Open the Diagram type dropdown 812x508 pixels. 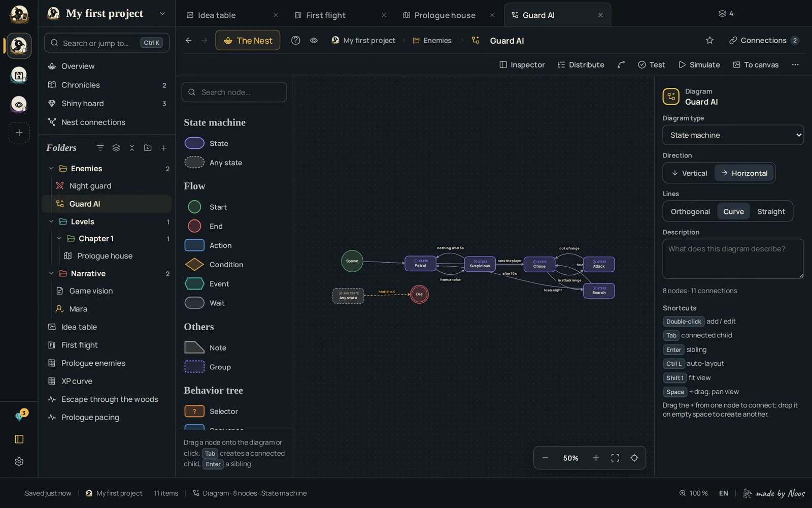pyautogui.click(x=733, y=135)
